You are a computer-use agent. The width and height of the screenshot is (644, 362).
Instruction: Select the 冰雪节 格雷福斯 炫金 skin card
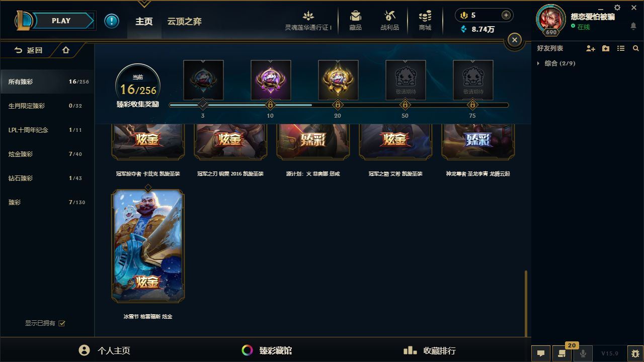(x=148, y=246)
